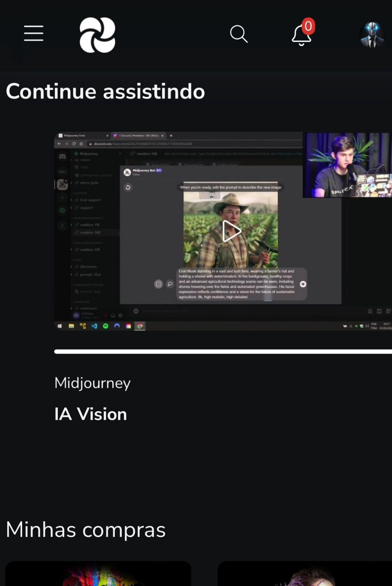Click the regenerate arrow beside the Midjourney Bot image
Image resolution: width=392 pixels, height=586 pixels.
pyautogui.click(x=128, y=187)
